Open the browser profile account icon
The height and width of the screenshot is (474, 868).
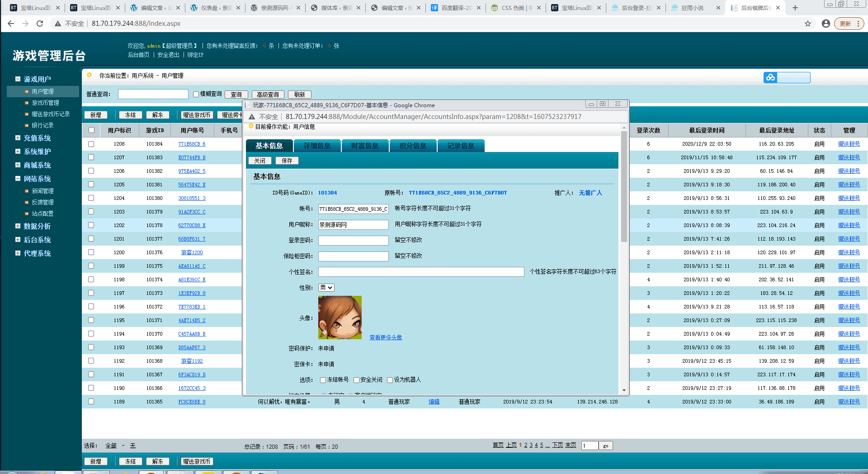point(826,23)
